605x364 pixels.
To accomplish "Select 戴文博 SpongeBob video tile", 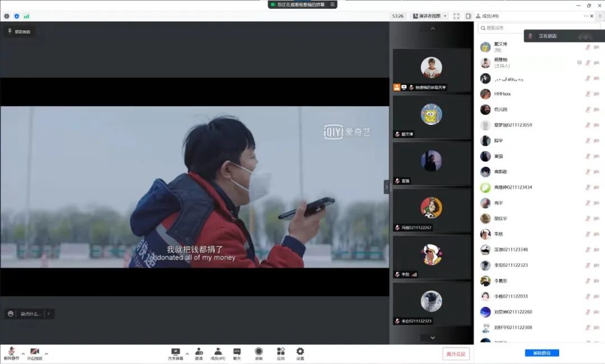I will 431,117.
